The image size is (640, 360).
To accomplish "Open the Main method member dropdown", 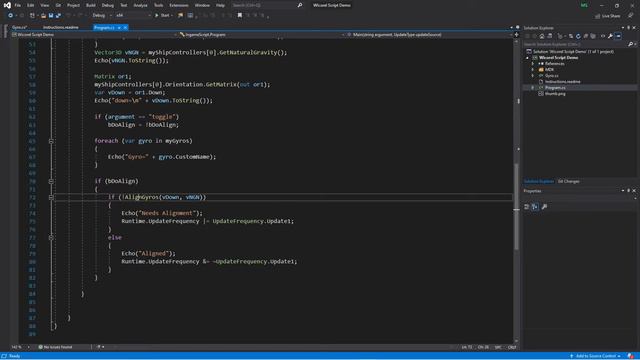I will pyautogui.click(x=430, y=35).
